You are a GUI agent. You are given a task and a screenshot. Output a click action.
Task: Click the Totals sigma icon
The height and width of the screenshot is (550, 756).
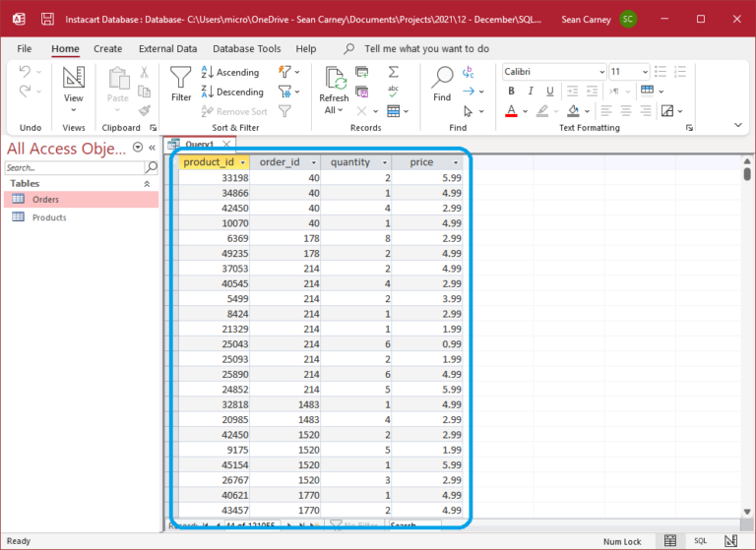pos(394,72)
